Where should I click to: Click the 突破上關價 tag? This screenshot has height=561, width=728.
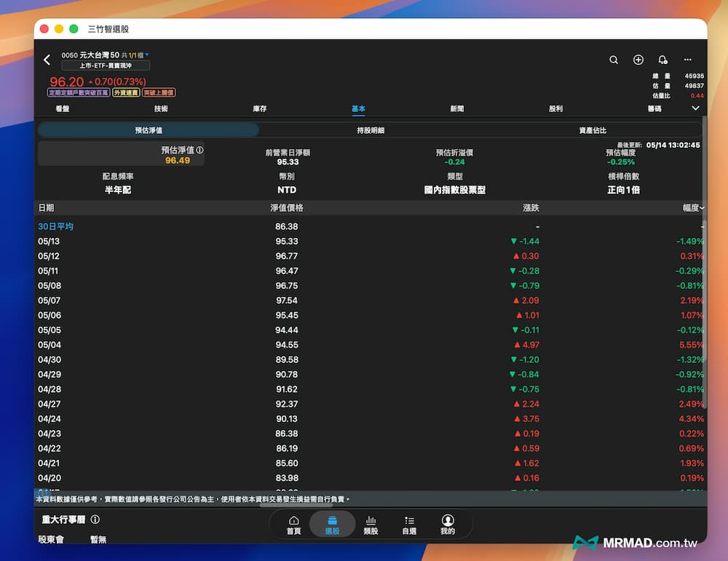(158, 92)
